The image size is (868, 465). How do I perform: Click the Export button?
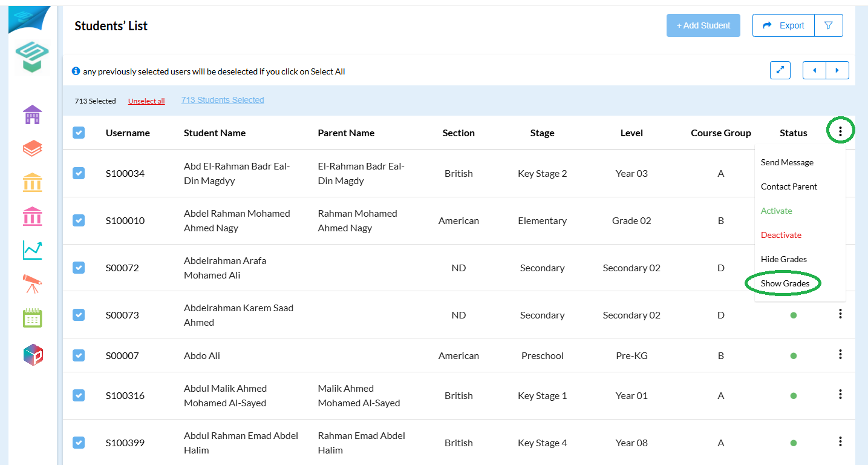(783, 25)
